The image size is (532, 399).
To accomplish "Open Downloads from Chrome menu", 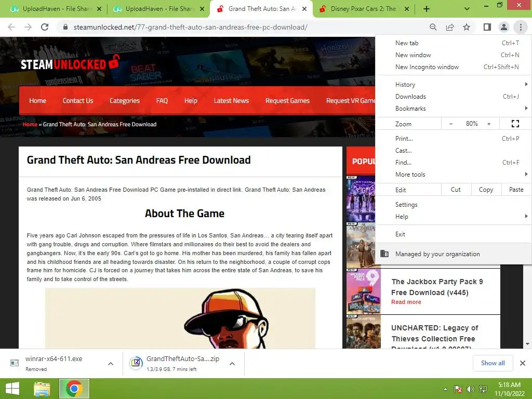I will click(453, 96).
